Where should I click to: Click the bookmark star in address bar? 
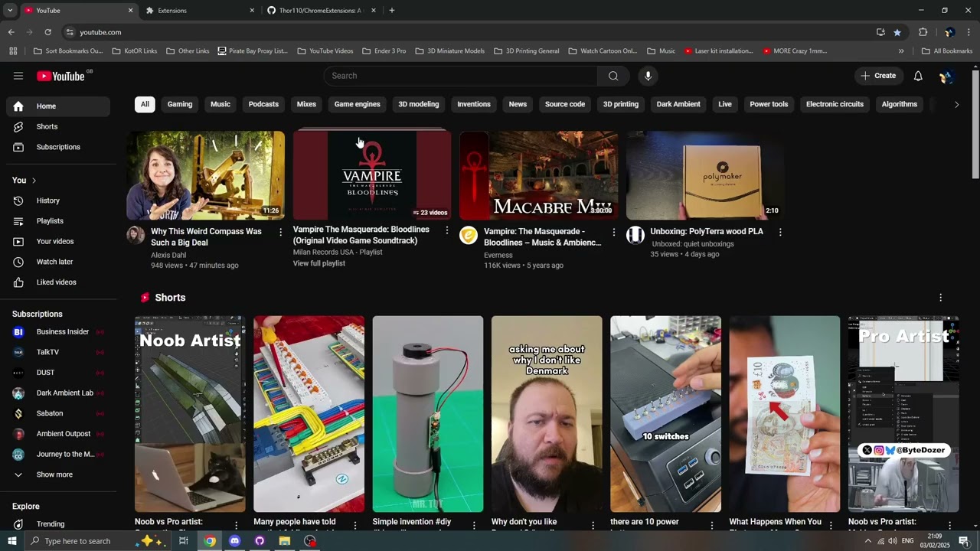897,32
